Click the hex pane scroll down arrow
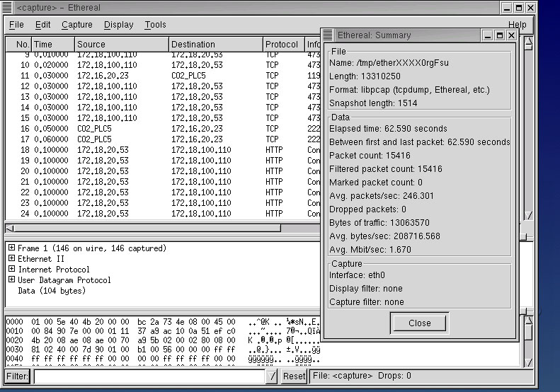This screenshot has height=392, width=560. (529, 362)
